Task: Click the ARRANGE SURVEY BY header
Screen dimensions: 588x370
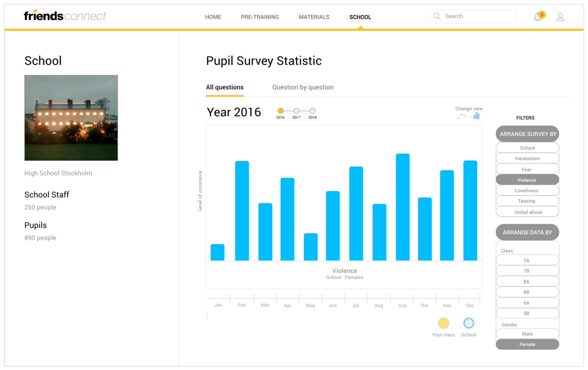Action: (x=528, y=134)
